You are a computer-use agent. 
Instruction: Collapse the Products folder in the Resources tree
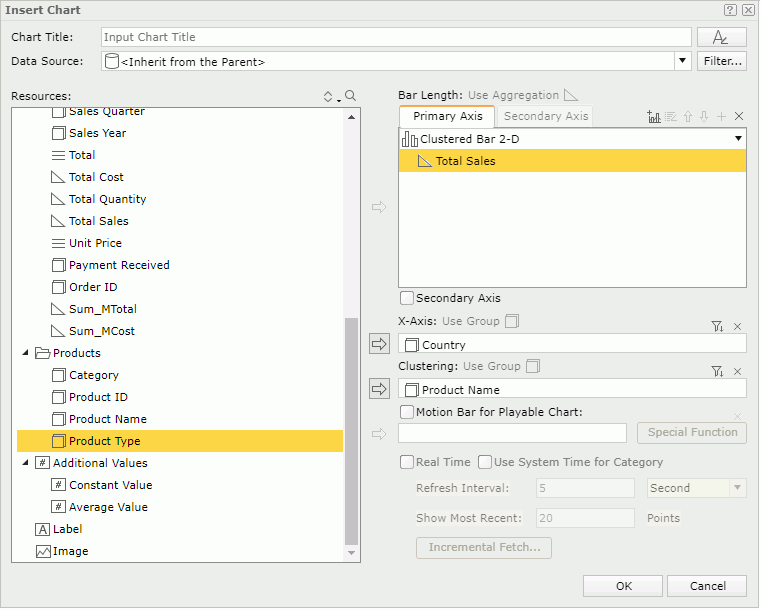(26, 353)
